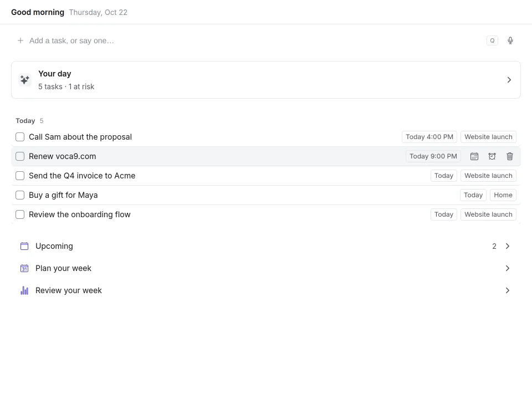This screenshot has width=532, height=399.
Task: Click the sparkle icon on Your day card
Action: click(25, 80)
